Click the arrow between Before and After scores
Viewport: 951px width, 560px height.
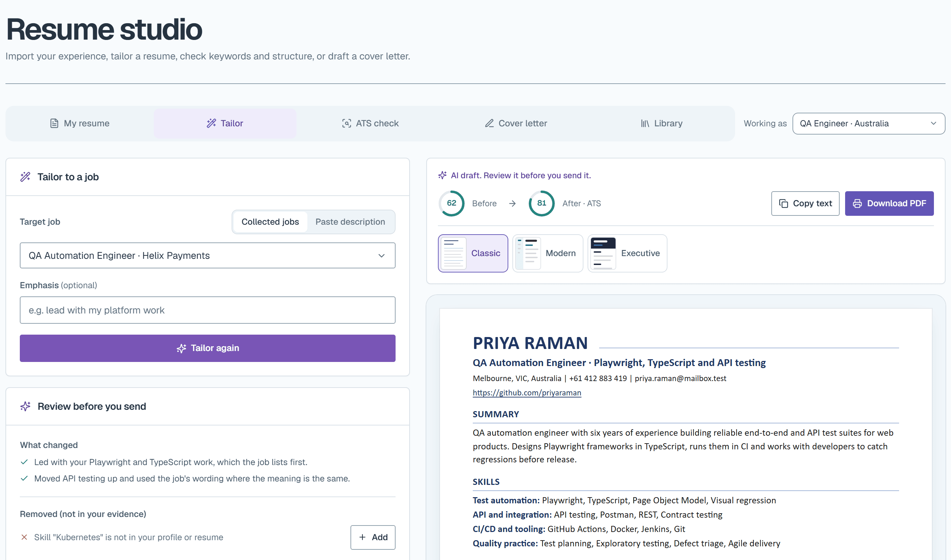pyautogui.click(x=512, y=204)
